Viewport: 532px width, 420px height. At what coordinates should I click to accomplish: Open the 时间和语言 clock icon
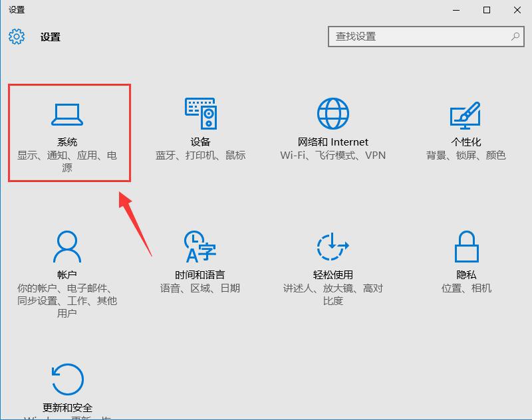[x=199, y=247]
